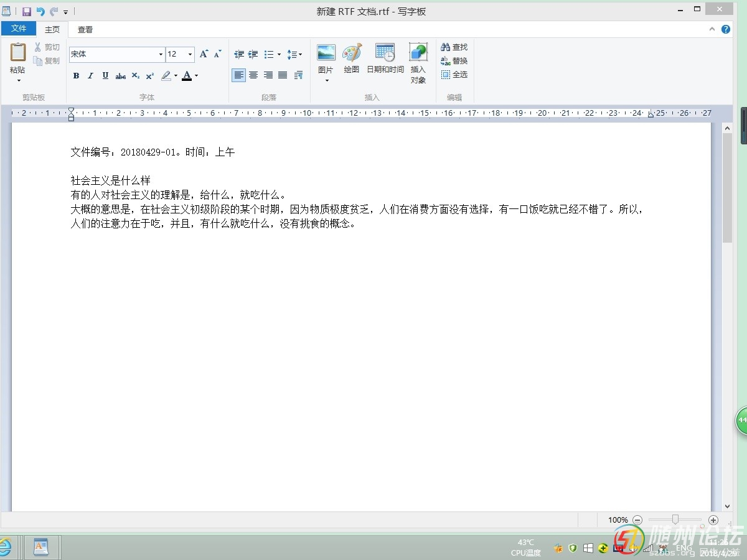
Task: Click the 全选 select all button
Action: pyautogui.click(x=454, y=75)
